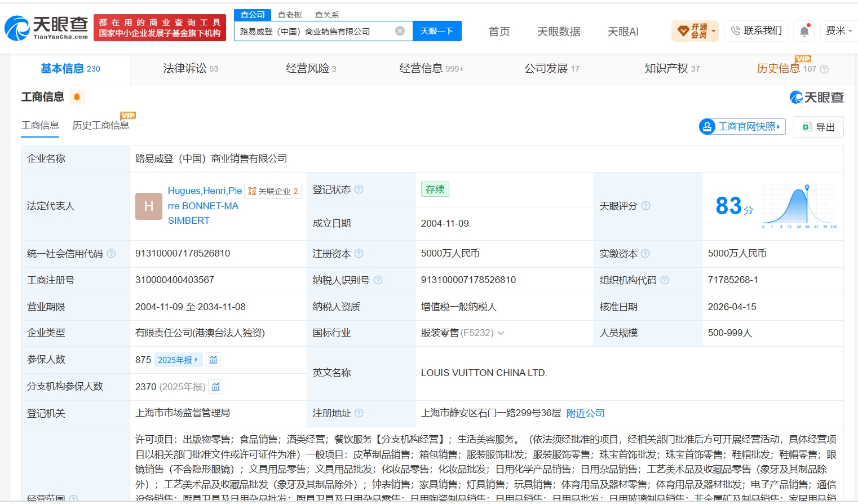Click the orange alert bell beside 工商信息
This screenshot has width=858, height=504.
tap(77, 97)
